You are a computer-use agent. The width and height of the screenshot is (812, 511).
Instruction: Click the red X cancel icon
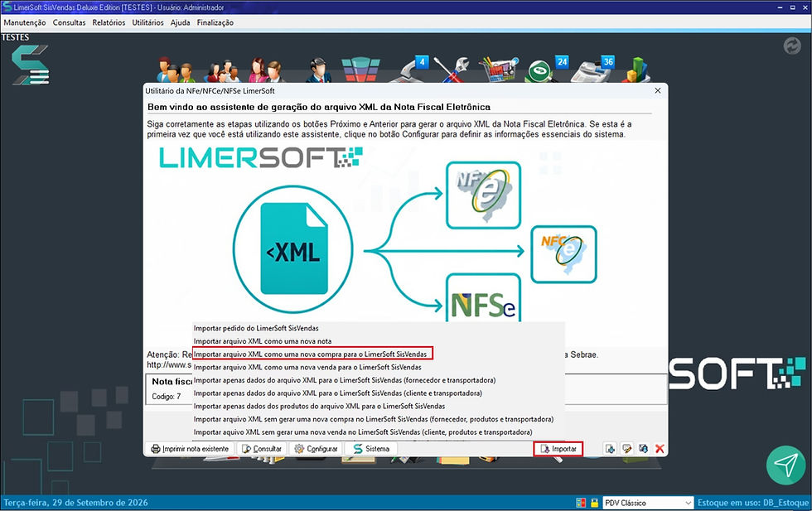click(x=660, y=449)
